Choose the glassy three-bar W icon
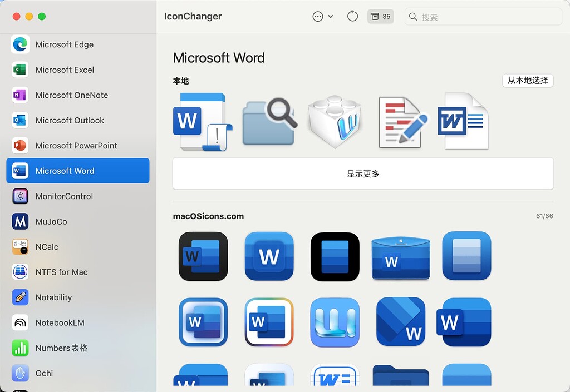 335,322
